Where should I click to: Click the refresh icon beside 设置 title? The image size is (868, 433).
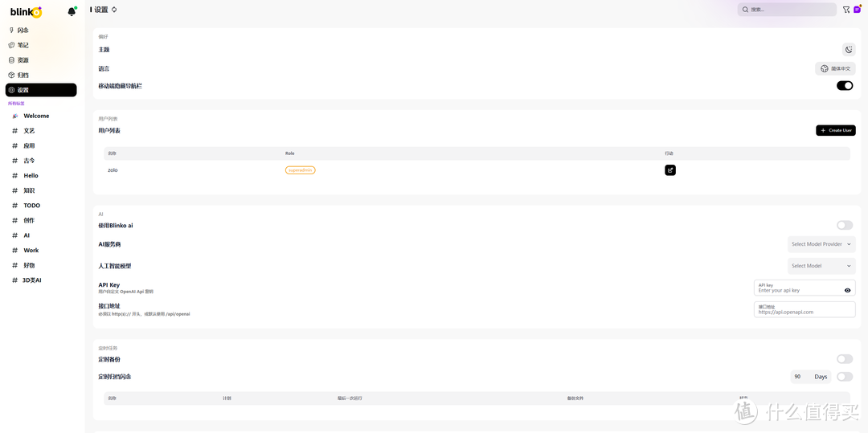coord(114,10)
